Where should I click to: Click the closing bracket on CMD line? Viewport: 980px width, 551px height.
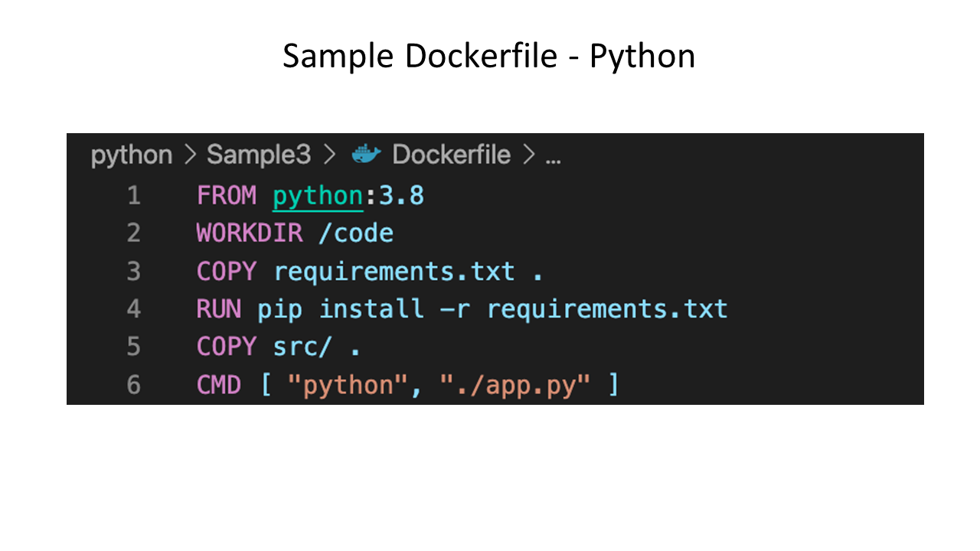coord(613,385)
